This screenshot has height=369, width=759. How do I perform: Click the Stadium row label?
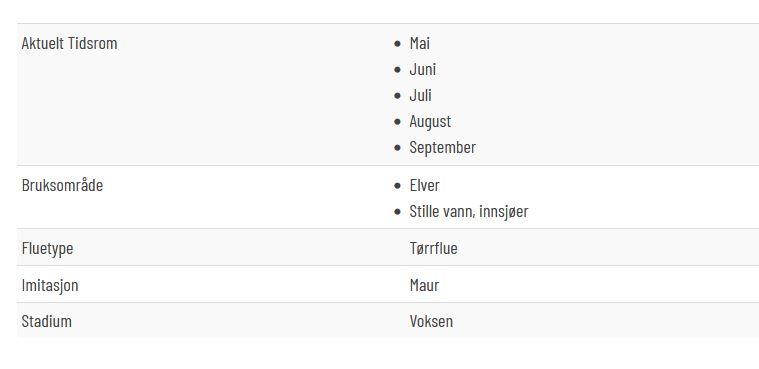pyautogui.click(x=46, y=322)
